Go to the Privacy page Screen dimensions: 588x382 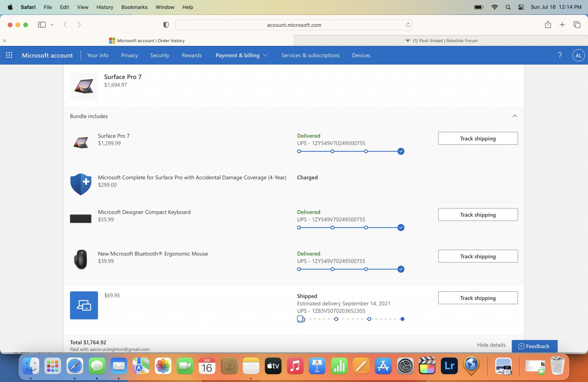pyautogui.click(x=129, y=55)
